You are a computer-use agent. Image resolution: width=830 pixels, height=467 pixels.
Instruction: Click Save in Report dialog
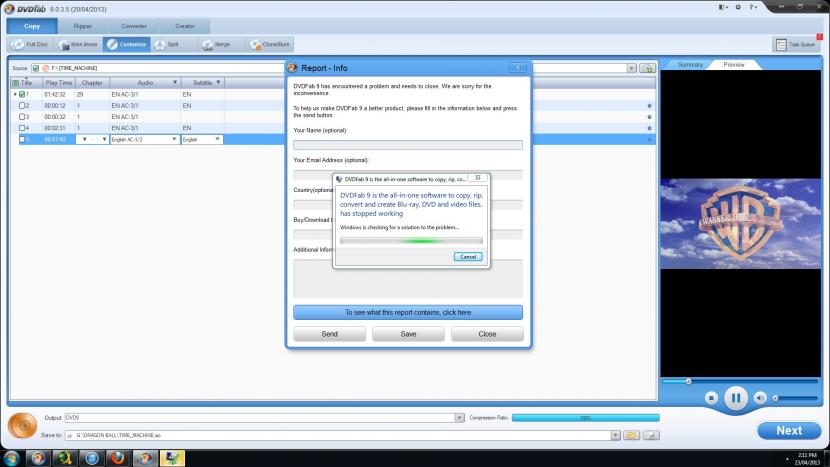point(408,334)
